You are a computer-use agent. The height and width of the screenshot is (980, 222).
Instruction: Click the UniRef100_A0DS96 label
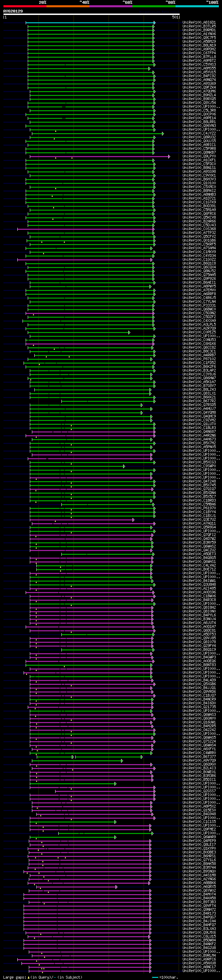click(199, 592)
